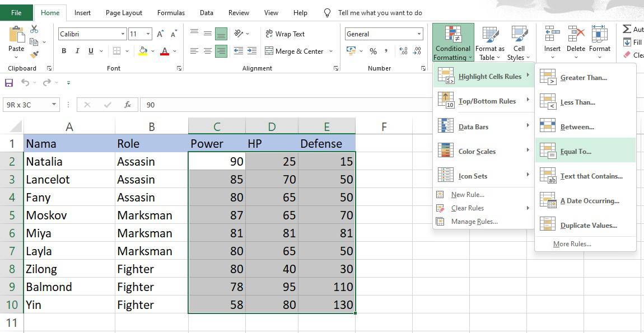Click Increase Decimal icon
The width and height of the screenshot is (644, 333).
(404, 51)
